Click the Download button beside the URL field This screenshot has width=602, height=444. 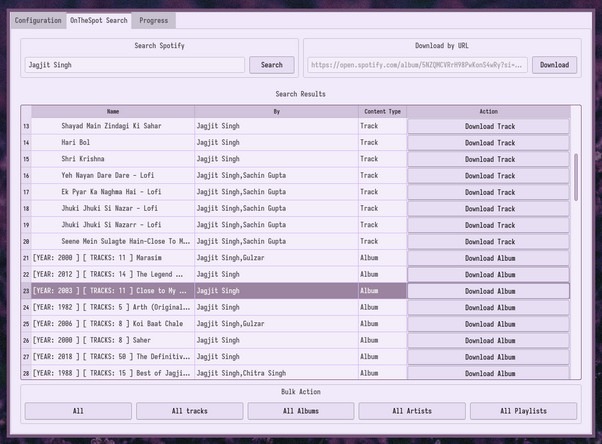click(554, 65)
